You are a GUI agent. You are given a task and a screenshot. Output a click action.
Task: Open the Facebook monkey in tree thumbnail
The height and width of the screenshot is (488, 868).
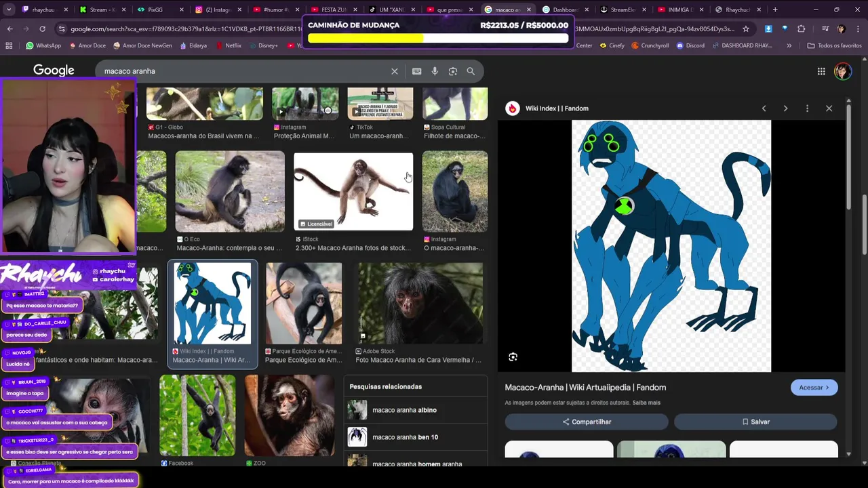[x=197, y=415]
